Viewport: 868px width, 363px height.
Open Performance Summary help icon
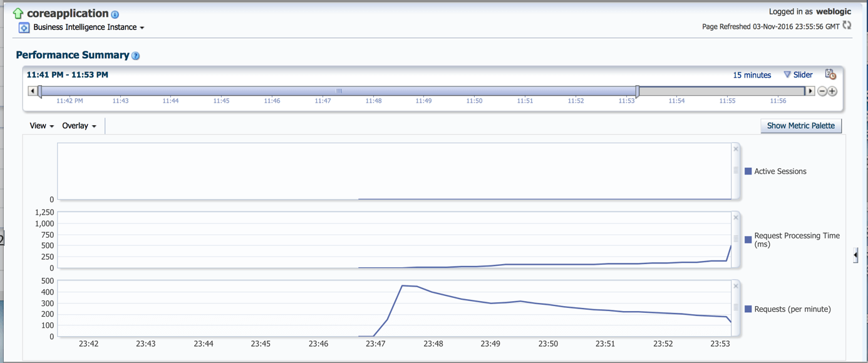point(136,56)
